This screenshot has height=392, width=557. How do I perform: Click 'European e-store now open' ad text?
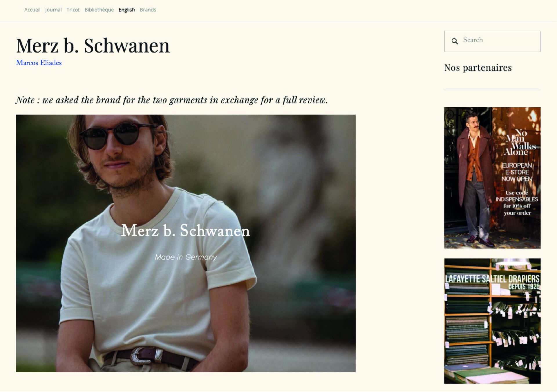517,172
